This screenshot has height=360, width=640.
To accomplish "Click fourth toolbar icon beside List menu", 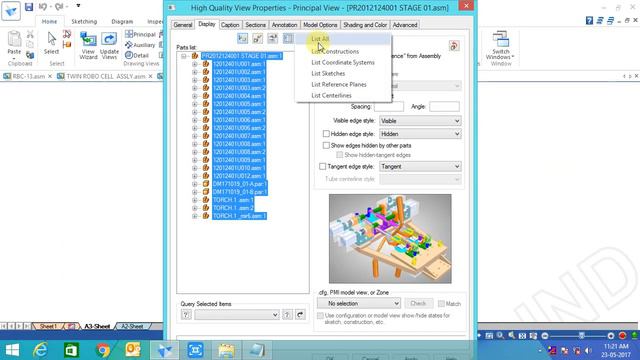I will coord(288,38).
